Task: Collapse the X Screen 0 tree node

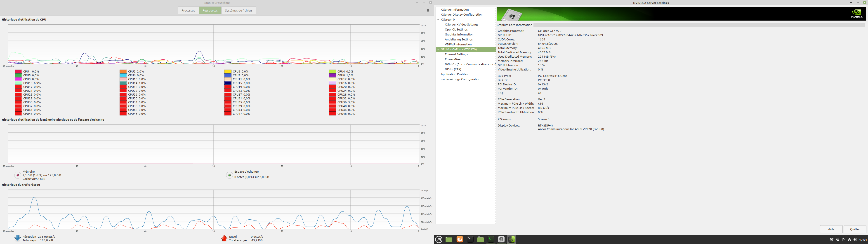Action: 438,20
